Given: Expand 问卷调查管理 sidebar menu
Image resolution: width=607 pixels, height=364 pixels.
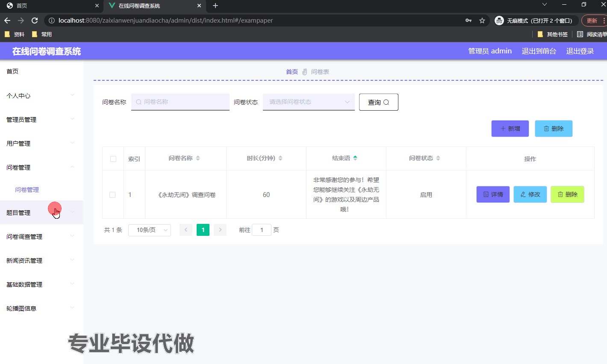Looking at the screenshot, I should 41,236.
